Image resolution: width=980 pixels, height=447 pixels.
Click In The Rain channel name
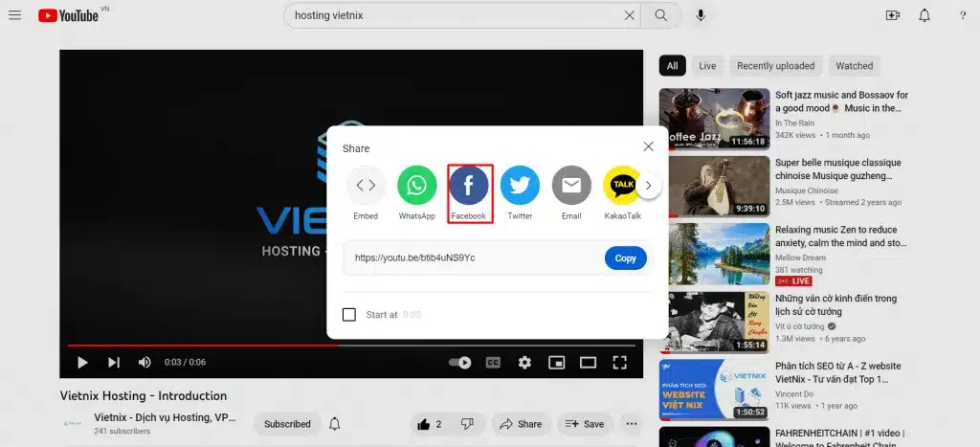tap(795, 123)
